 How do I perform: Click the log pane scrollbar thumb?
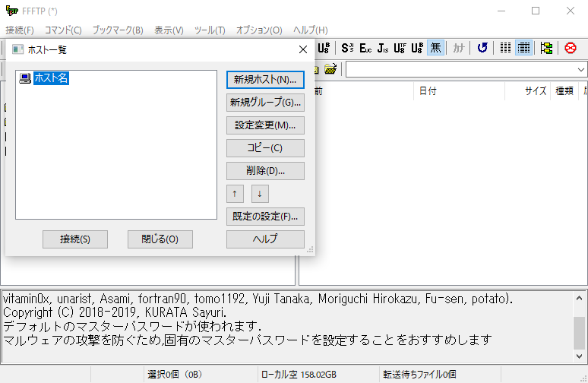click(x=579, y=333)
